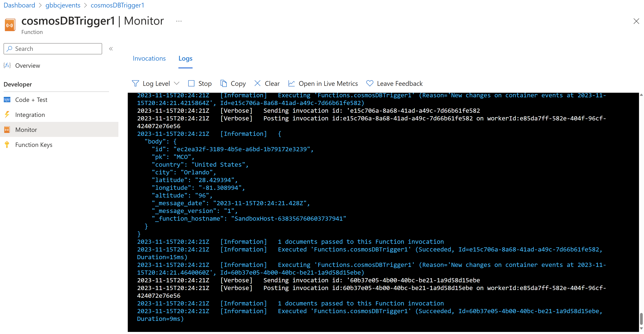This screenshot has width=644, height=334.
Task: Click the Integration lightning bolt icon
Action: coord(7,115)
